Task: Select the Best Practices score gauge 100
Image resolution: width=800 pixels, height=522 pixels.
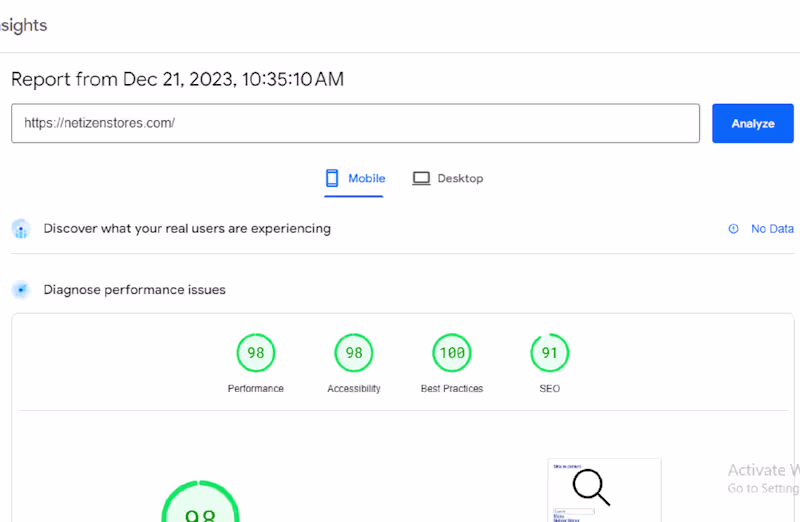Action: (x=451, y=353)
